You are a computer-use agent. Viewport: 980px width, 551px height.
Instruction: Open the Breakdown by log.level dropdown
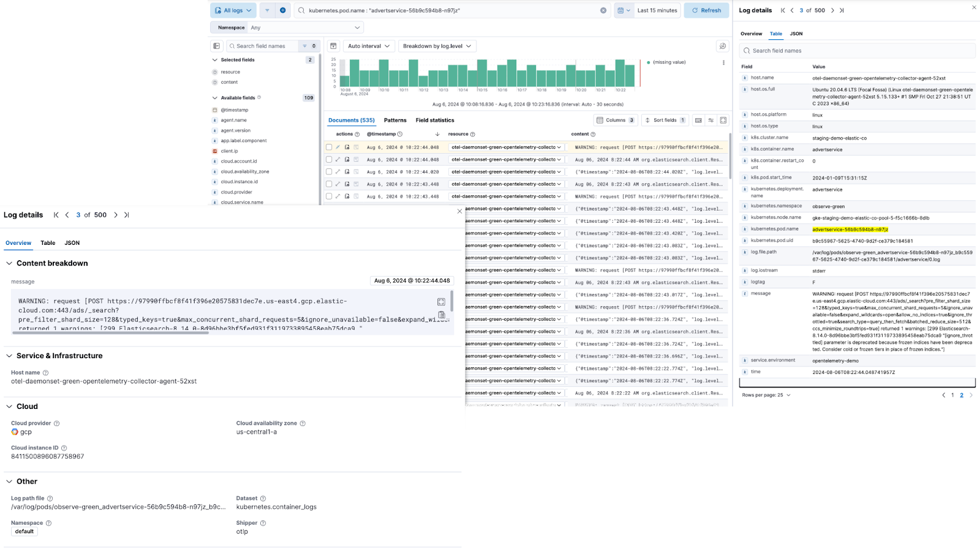(437, 46)
